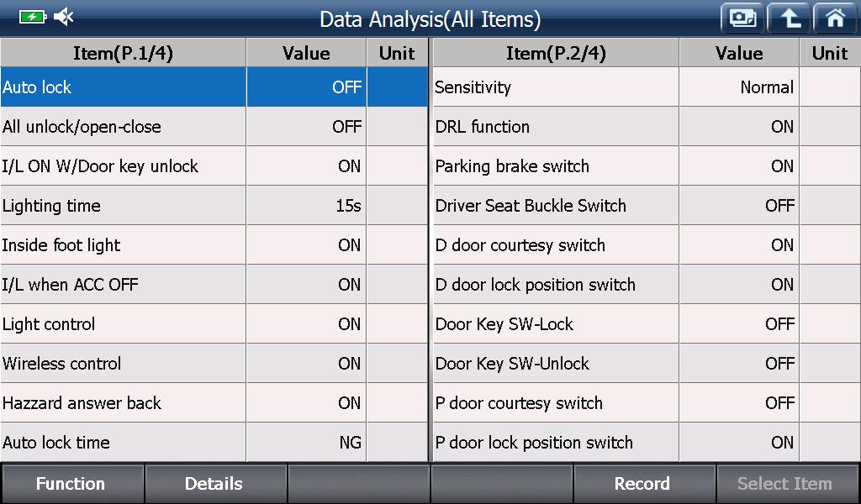861x504 pixels.
Task: Select the Parking brake switch row
Action: pos(647,166)
